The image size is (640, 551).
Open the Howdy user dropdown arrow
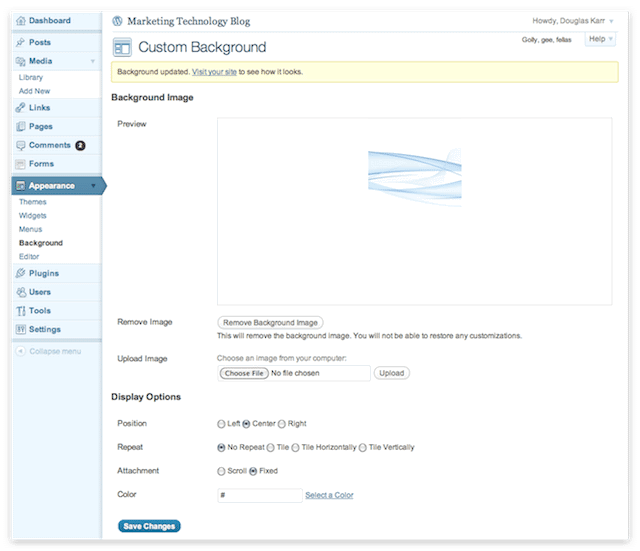(x=611, y=21)
